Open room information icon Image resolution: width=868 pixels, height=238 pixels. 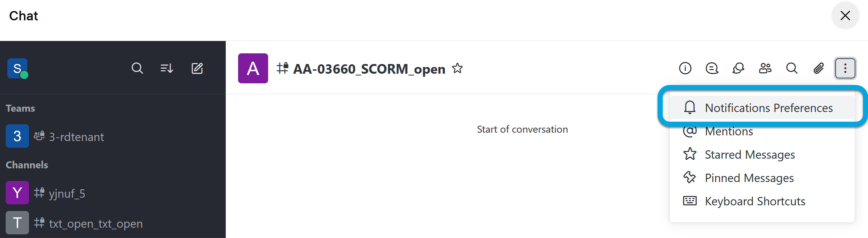(x=685, y=68)
